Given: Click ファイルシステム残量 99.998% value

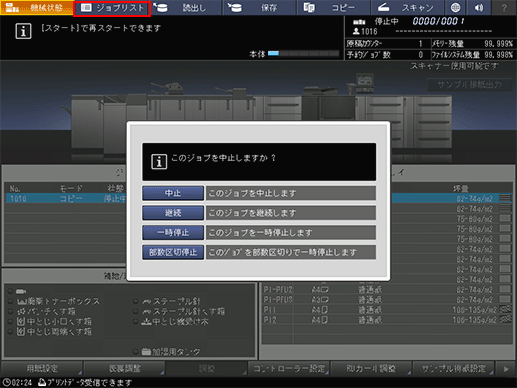Looking at the screenshot, I should coord(498,55).
